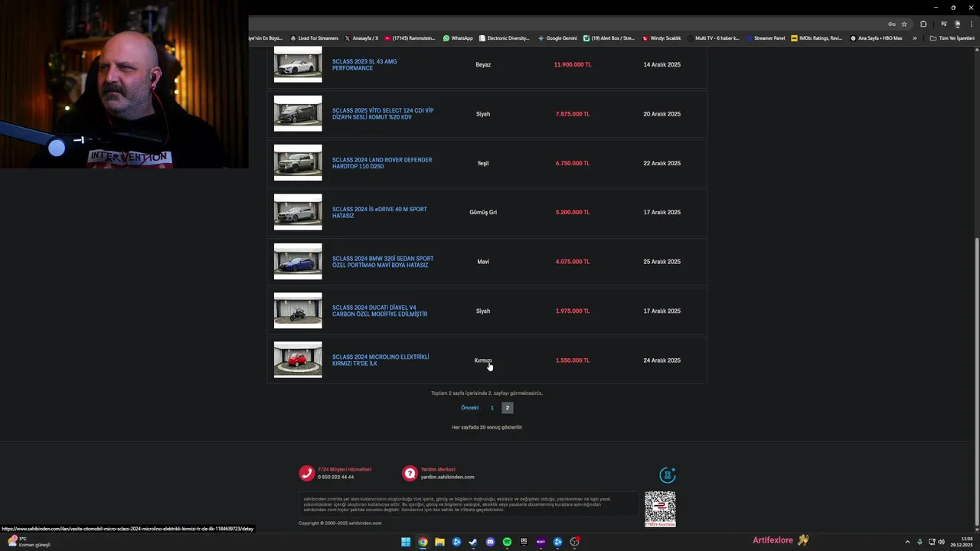This screenshot has height=551, width=980.
Task: Click the red Microlino thumbnail
Action: pos(298,360)
